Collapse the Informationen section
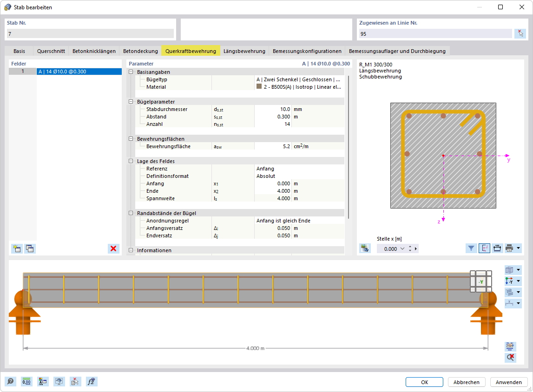This screenshot has width=533, height=392. [131, 250]
